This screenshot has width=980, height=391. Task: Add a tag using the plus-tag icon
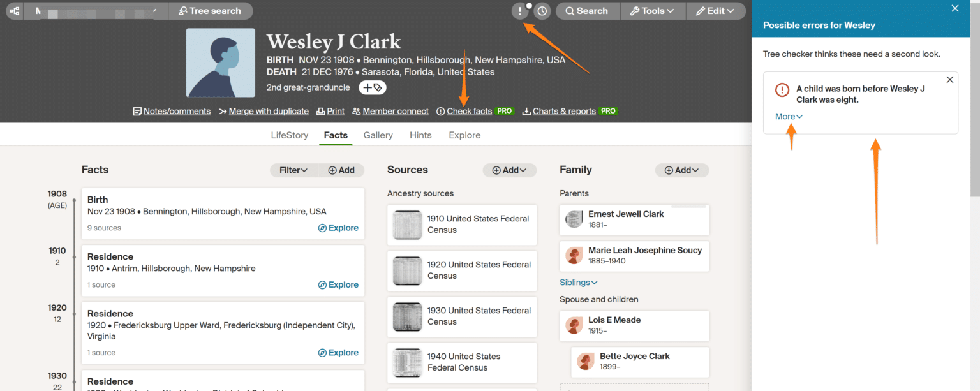pos(372,87)
